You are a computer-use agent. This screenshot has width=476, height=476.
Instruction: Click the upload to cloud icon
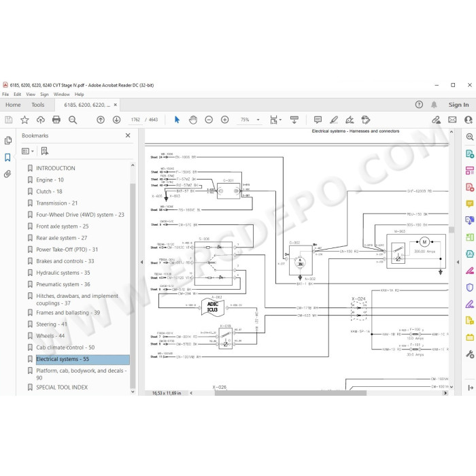point(40,120)
